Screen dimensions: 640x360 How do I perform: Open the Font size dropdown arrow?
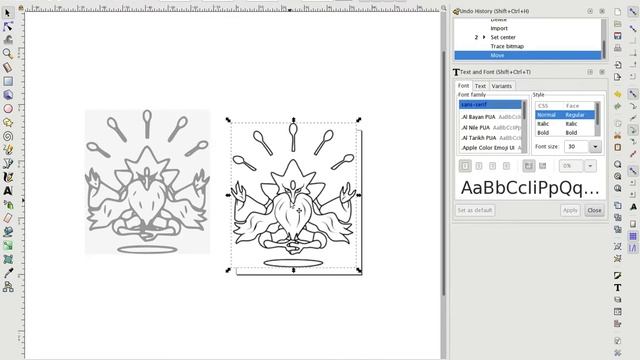click(595, 147)
